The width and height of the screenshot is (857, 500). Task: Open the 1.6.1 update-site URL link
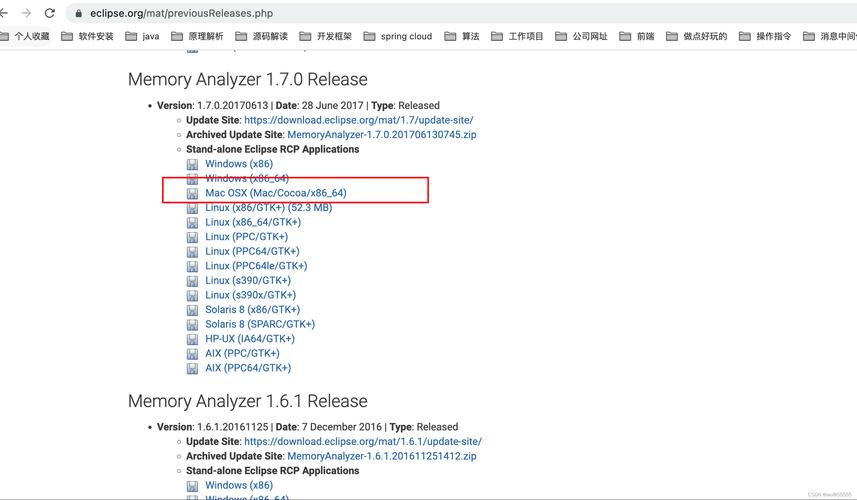coord(363,441)
